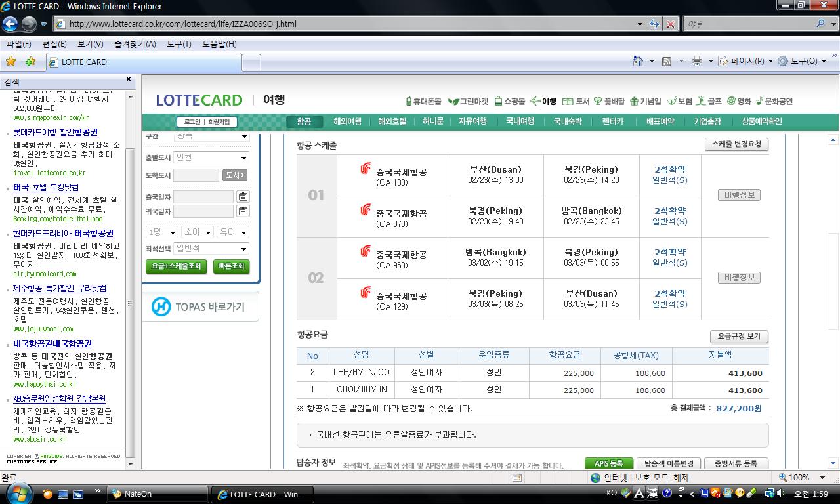Open the 유아 dropdown
Image resolution: width=840 pixels, height=504 pixels.
click(x=233, y=232)
